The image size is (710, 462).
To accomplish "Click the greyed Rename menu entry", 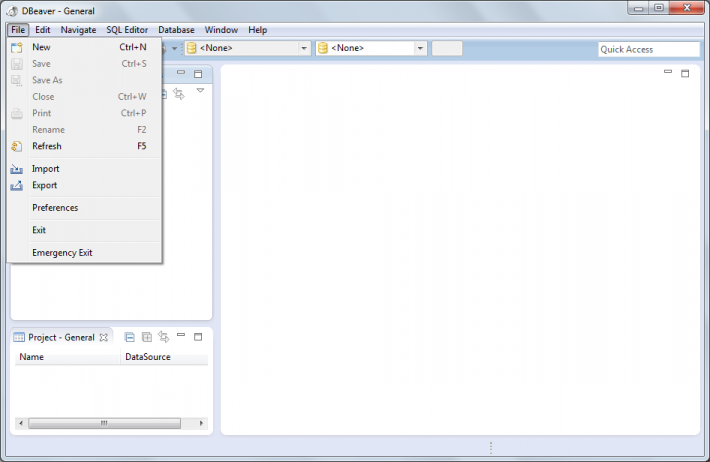I will click(85, 130).
